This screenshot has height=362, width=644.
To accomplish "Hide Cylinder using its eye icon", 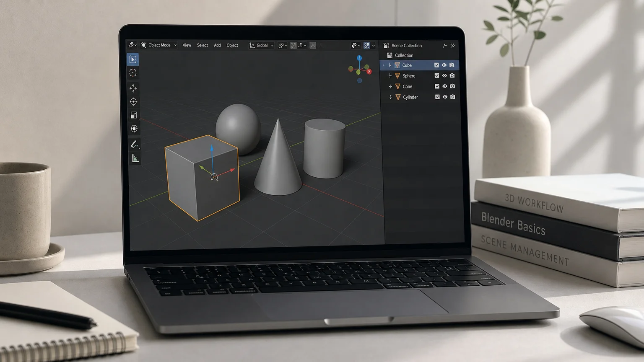I will coord(445,97).
